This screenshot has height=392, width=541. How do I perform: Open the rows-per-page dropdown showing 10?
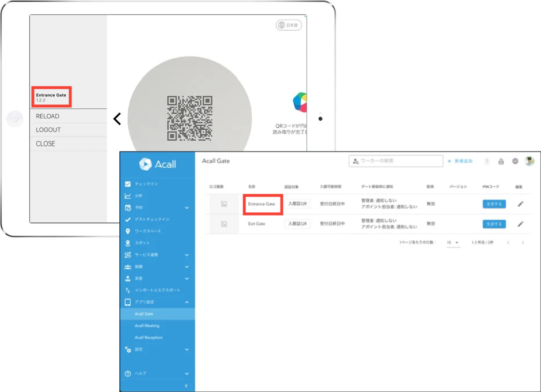[x=453, y=243]
